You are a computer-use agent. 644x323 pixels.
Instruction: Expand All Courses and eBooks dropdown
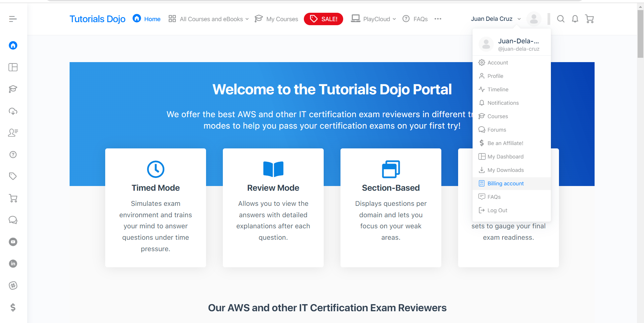pos(209,19)
